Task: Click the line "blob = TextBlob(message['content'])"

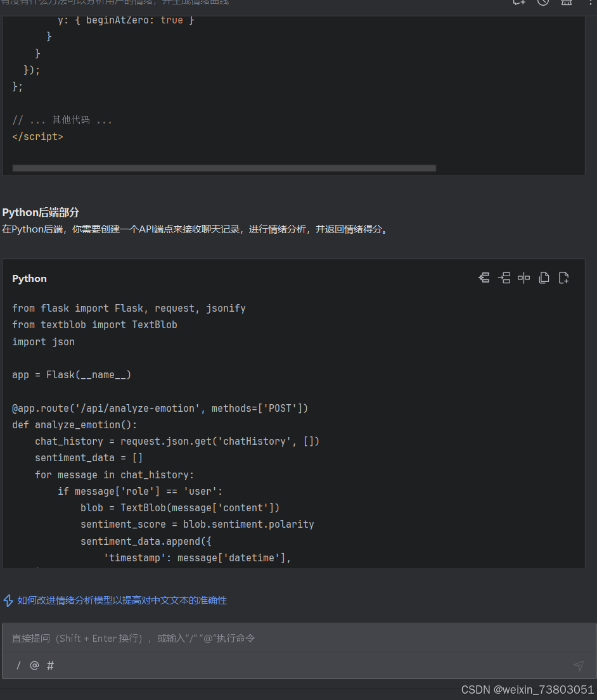Action: pos(180,508)
